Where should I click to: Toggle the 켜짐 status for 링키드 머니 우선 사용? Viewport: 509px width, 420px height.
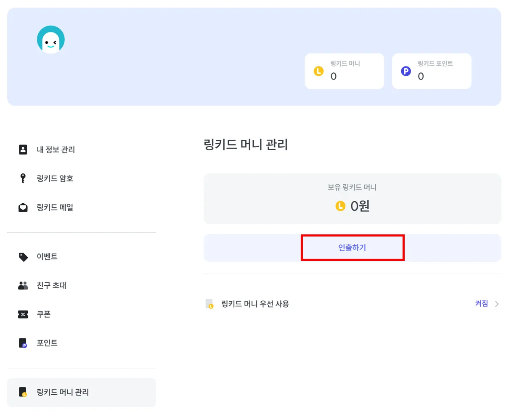[481, 303]
